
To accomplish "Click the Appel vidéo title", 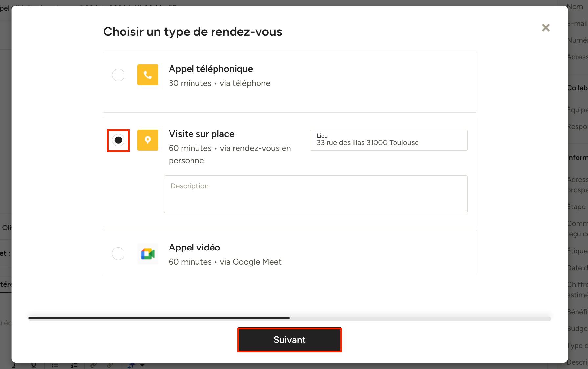I will tap(194, 248).
